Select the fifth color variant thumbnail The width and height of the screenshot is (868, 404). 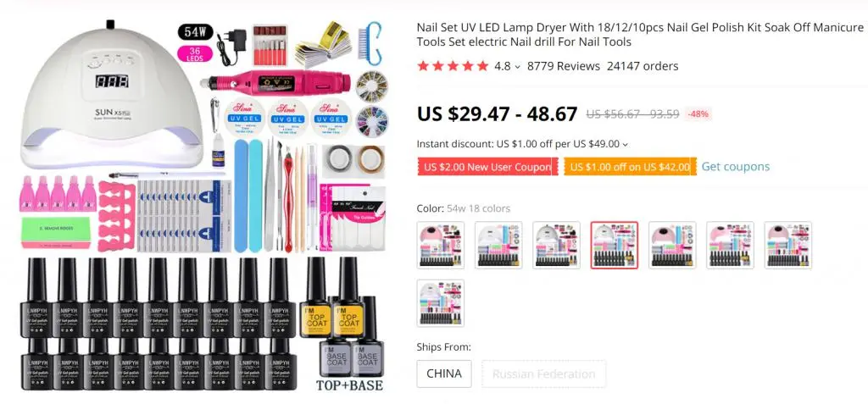tap(672, 245)
